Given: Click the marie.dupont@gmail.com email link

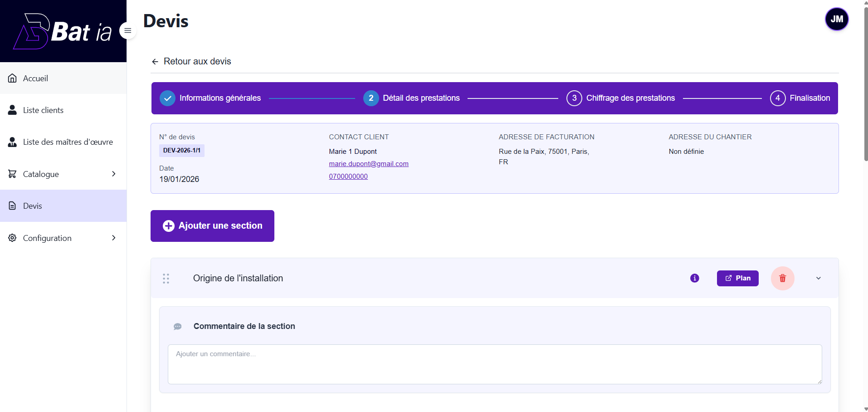Looking at the screenshot, I should [x=368, y=164].
